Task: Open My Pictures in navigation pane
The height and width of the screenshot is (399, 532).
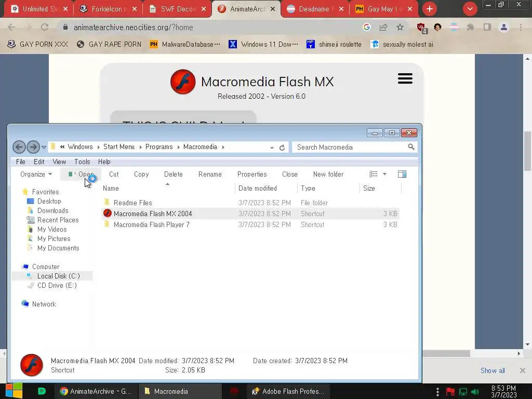Action: coord(54,238)
